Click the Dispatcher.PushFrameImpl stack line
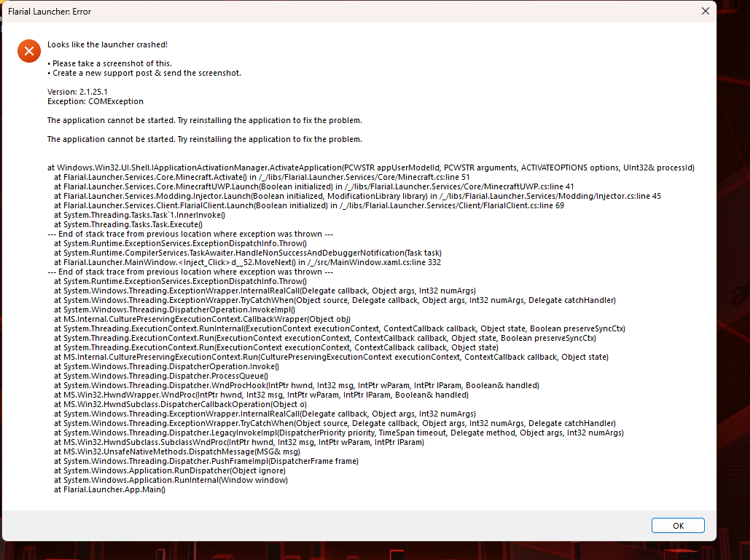The image size is (750, 560). (206, 461)
